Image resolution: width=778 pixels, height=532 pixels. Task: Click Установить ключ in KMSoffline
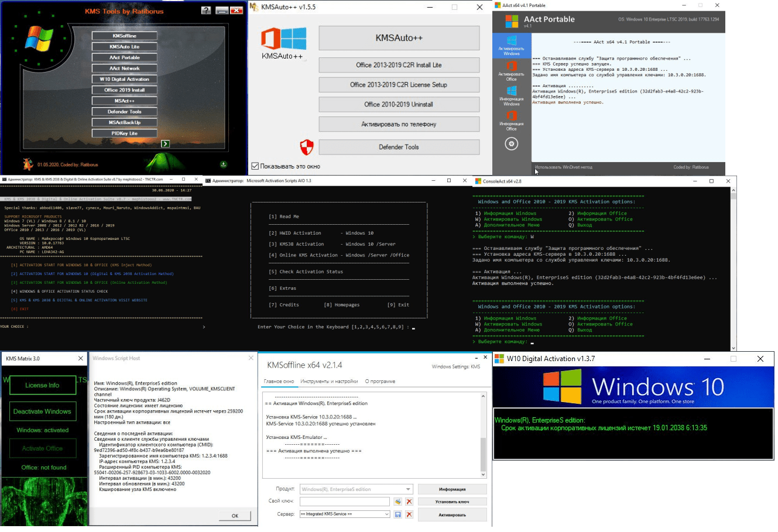point(452,502)
